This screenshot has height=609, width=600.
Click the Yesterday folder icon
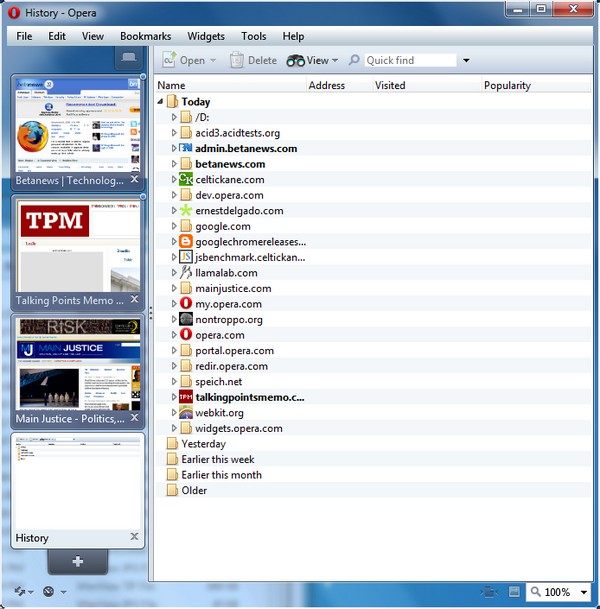coord(172,444)
